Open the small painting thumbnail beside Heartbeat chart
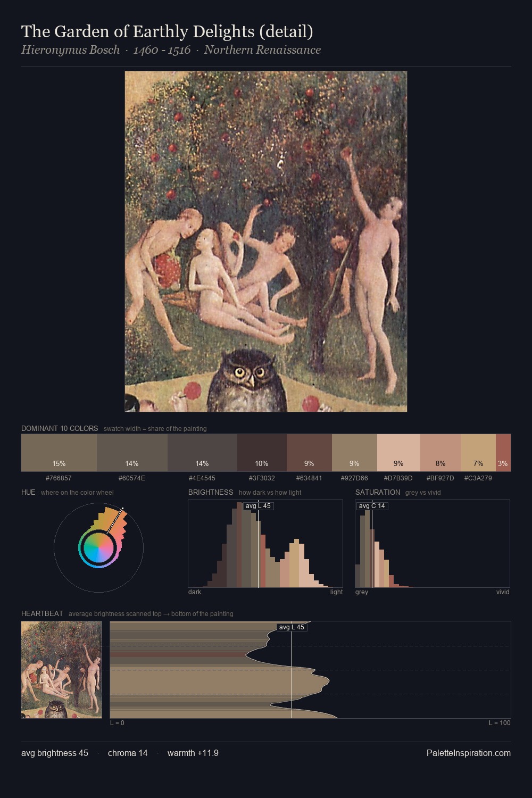The height and width of the screenshot is (798, 532). [x=62, y=670]
